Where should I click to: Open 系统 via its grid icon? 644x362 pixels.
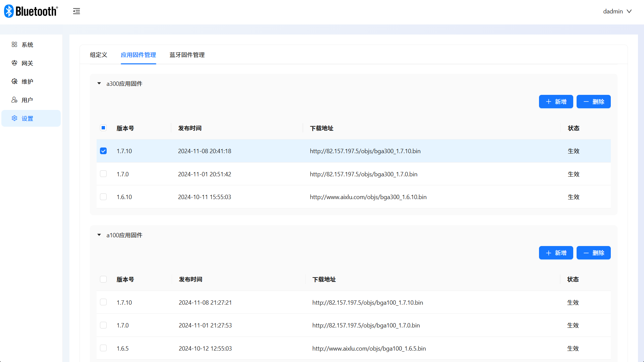14,45
